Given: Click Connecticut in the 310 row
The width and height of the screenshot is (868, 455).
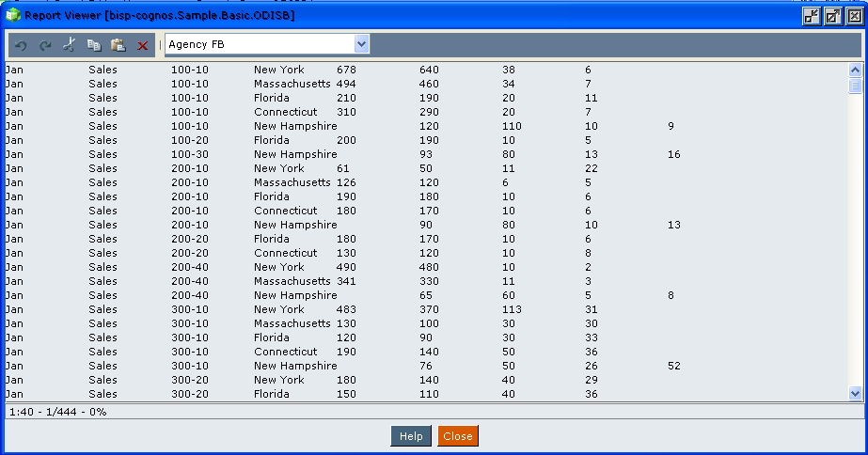Looking at the screenshot, I should (x=286, y=112).
